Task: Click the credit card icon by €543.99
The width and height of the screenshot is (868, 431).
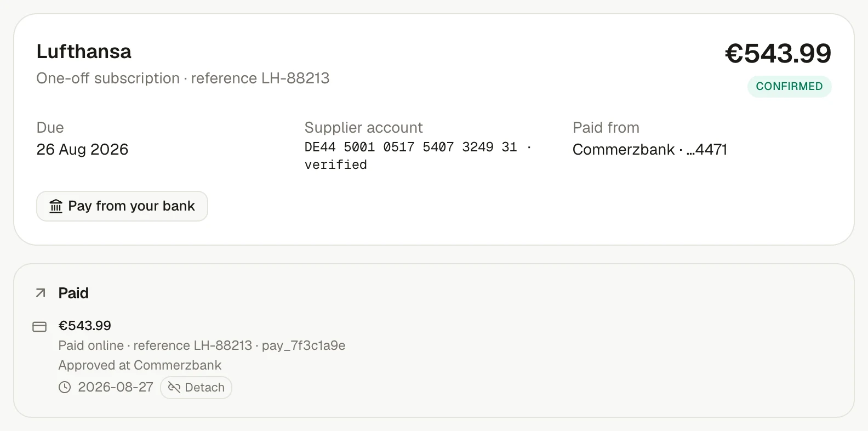Action: click(x=39, y=327)
